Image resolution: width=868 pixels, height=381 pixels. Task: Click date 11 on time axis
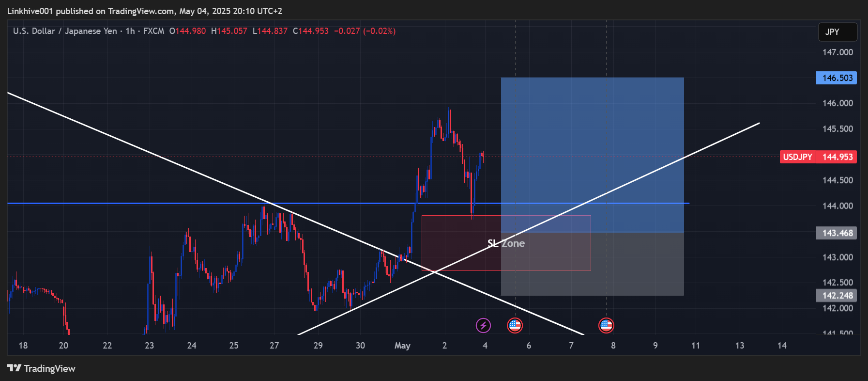[696, 346]
